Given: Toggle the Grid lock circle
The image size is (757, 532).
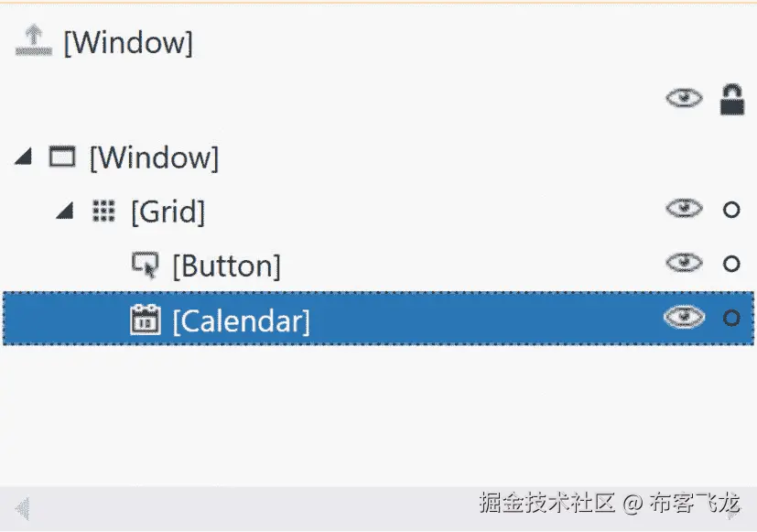Looking at the screenshot, I should [x=730, y=211].
